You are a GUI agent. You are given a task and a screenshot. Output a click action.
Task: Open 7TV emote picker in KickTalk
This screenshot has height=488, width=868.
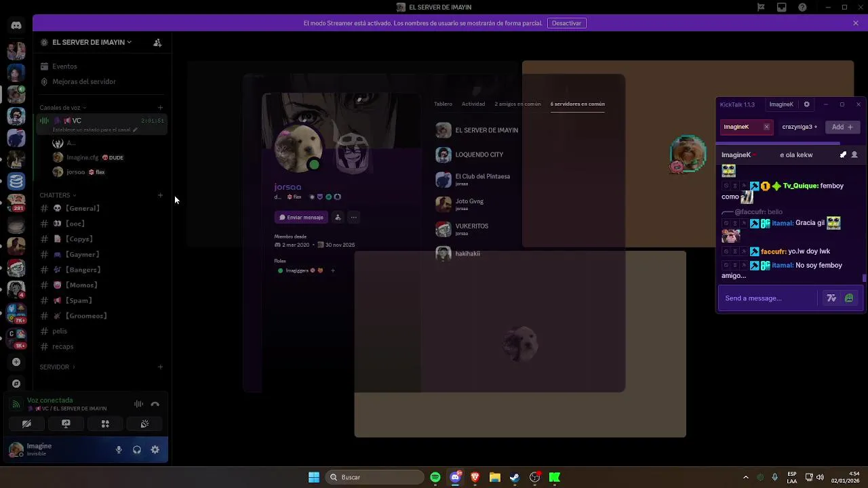831,298
